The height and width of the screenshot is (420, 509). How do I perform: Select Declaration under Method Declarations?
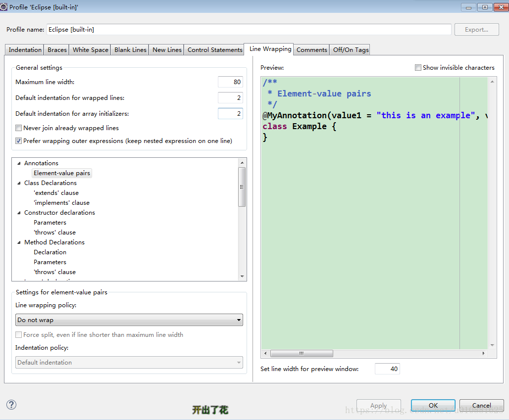coord(50,252)
